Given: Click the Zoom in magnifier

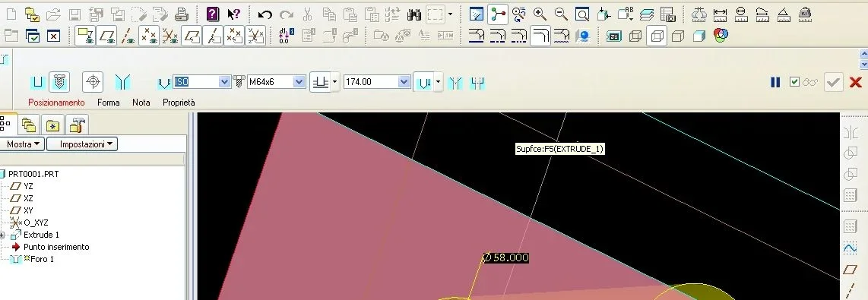Looking at the screenshot, I should pyautogui.click(x=540, y=14).
